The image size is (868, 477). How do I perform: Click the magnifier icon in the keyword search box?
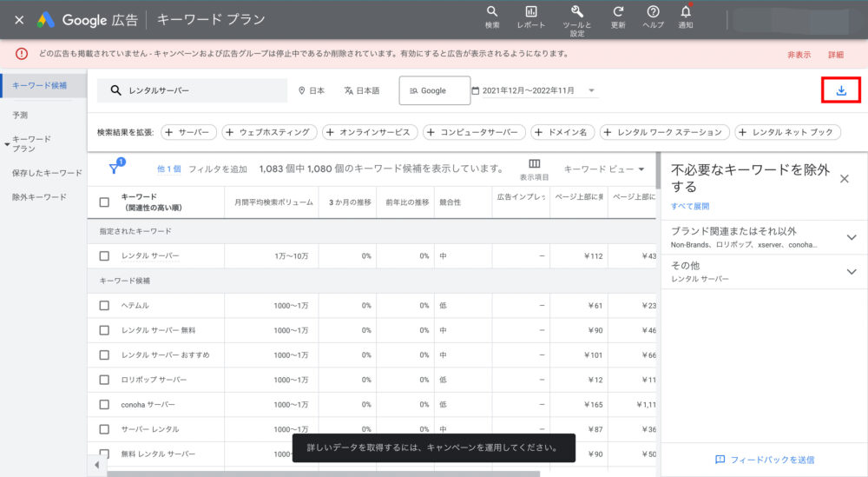115,90
